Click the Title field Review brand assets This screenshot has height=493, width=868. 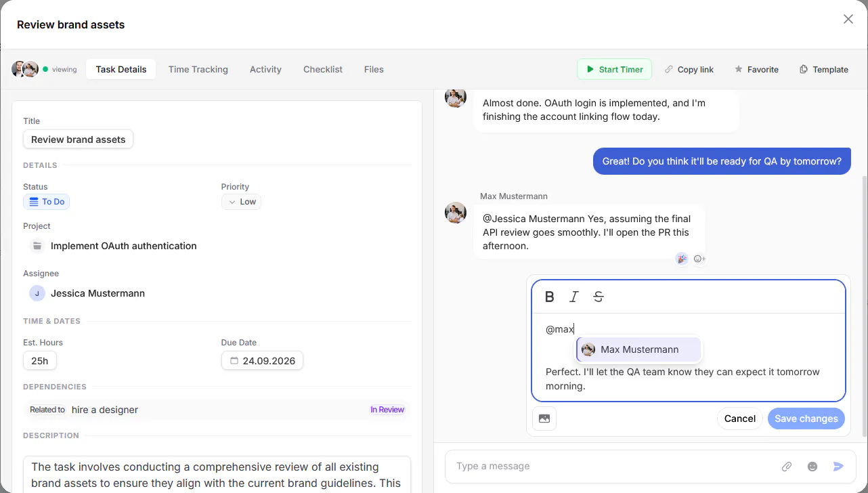click(x=79, y=140)
